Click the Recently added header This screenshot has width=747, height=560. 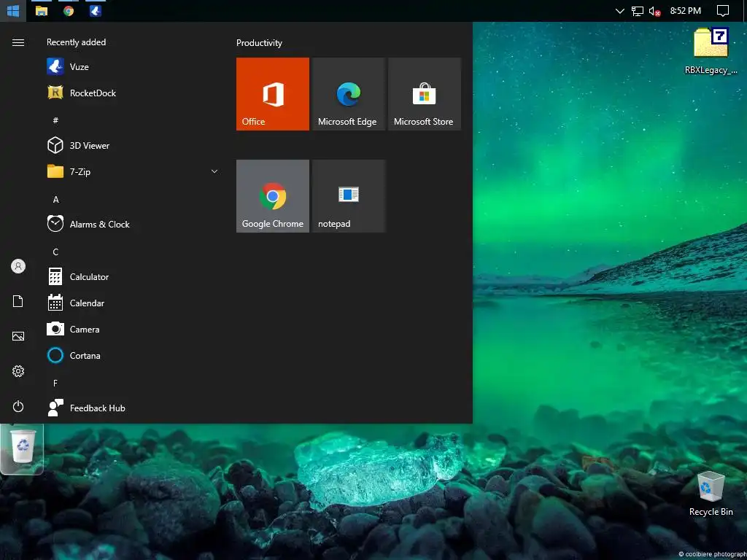tap(76, 42)
